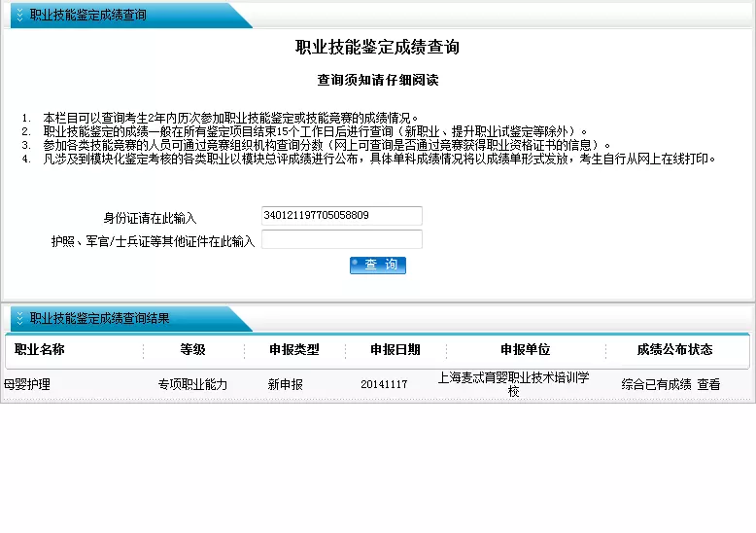Click the 综合已有成绩 status text
The height and width of the screenshot is (533, 756).
coord(656,384)
